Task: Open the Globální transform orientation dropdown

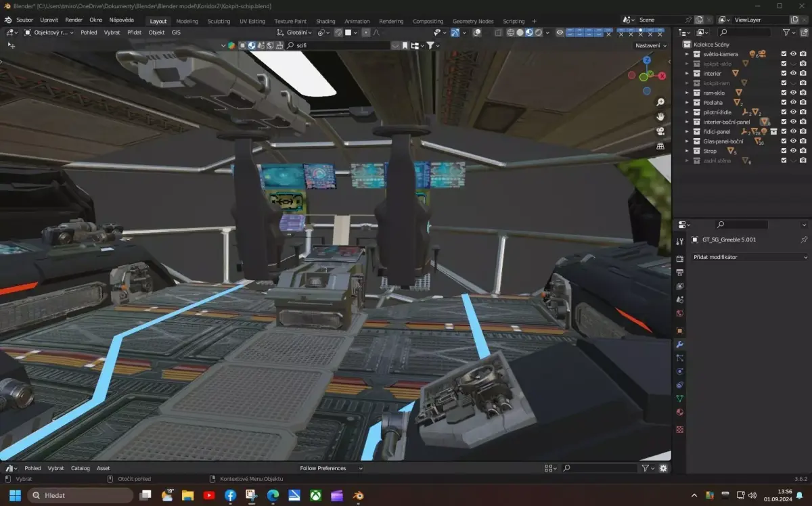Action: (296, 32)
